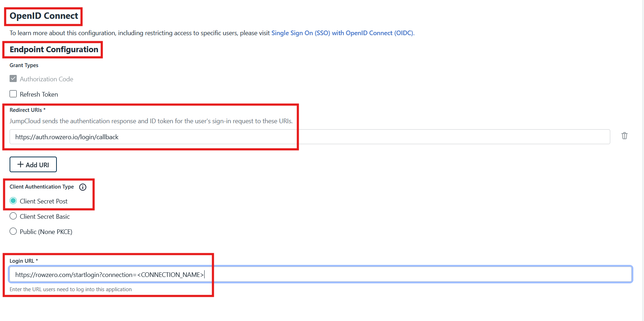Click the OpenID Connect heading
Image resolution: width=644 pixels, height=321 pixels.
click(43, 16)
